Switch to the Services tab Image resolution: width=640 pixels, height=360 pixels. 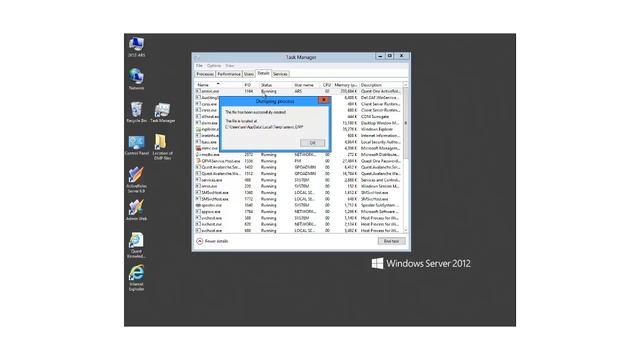280,74
